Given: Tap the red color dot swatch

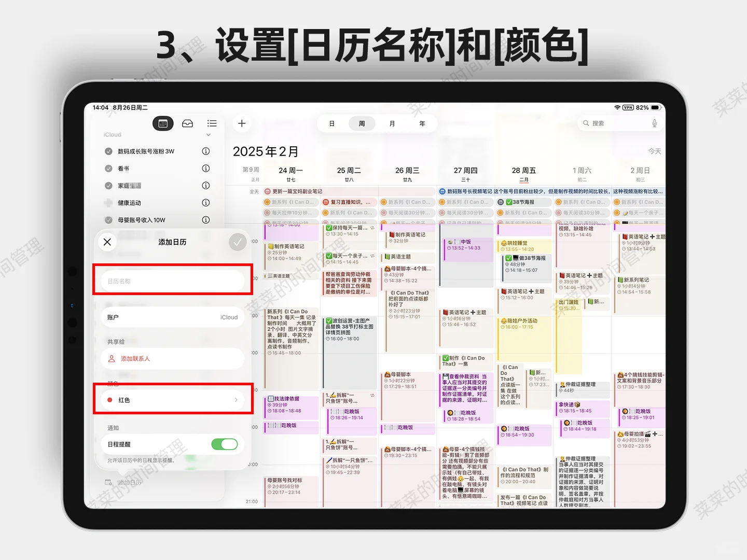Looking at the screenshot, I should tap(110, 400).
